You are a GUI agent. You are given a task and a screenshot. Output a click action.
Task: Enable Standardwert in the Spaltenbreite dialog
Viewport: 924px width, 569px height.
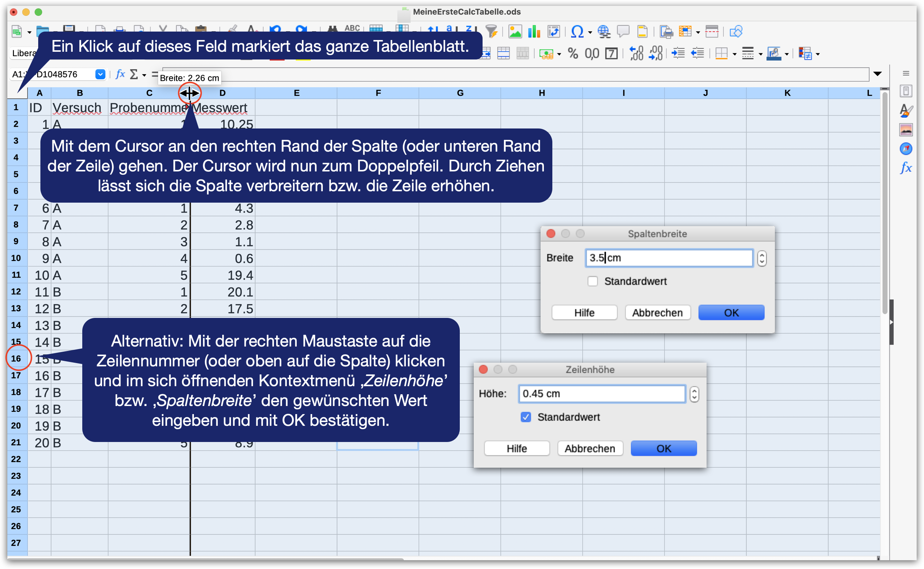tap(593, 281)
